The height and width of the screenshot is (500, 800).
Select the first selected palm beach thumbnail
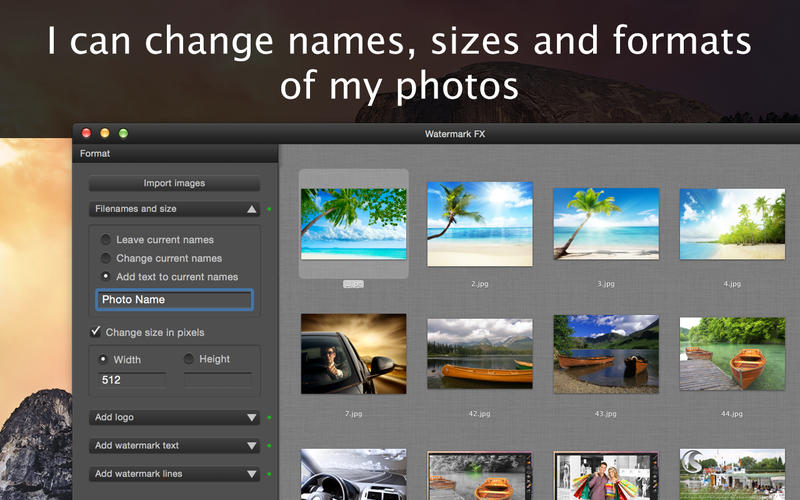tap(354, 224)
